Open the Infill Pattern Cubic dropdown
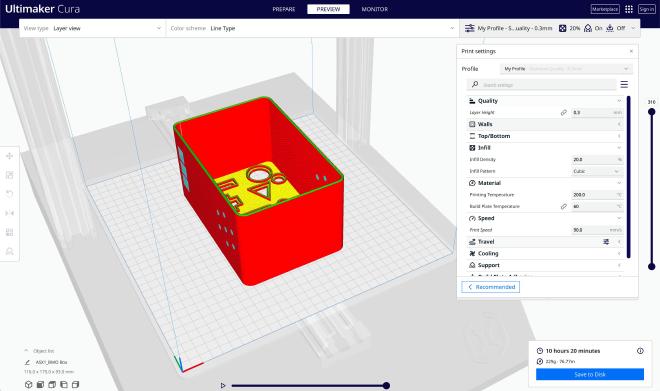This screenshot has width=660, height=391. (x=597, y=171)
